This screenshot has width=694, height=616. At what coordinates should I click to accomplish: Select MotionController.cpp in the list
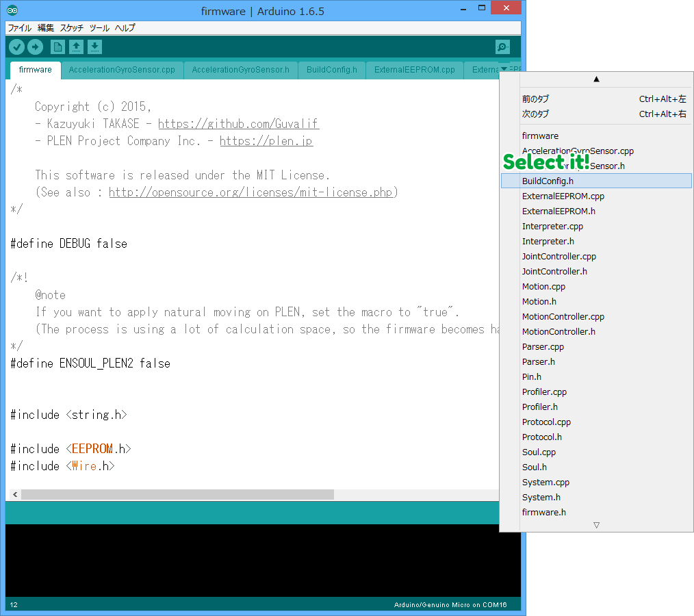(596, 316)
